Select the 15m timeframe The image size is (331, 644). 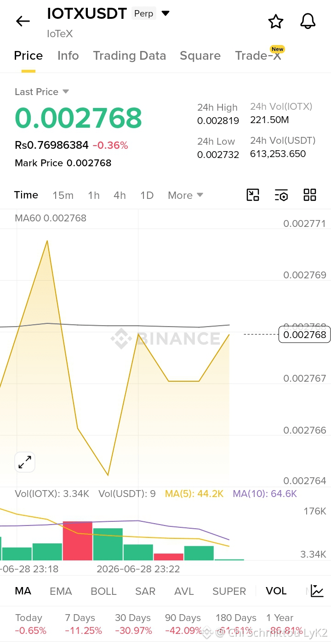(x=63, y=195)
